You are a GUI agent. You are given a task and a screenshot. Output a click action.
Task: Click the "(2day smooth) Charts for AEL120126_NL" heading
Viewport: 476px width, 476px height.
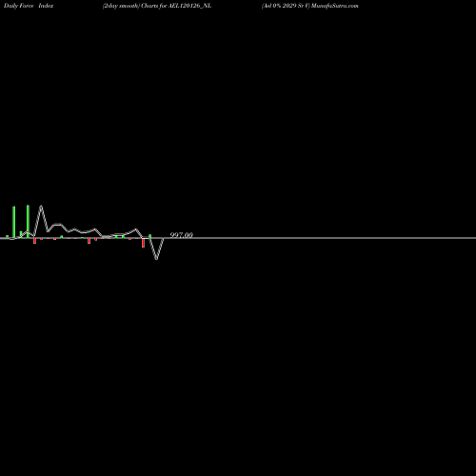(157, 6)
